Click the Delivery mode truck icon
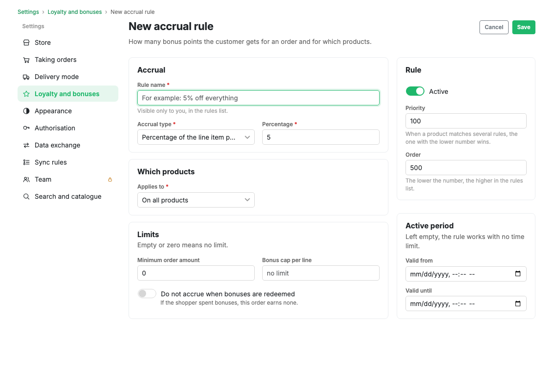The height and width of the screenshot is (392, 553). (x=26, y=77)
